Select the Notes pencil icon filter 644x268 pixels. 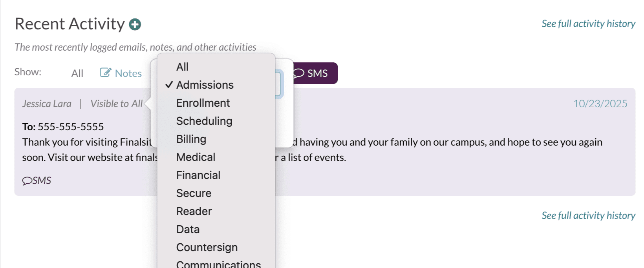click(105, 72)
